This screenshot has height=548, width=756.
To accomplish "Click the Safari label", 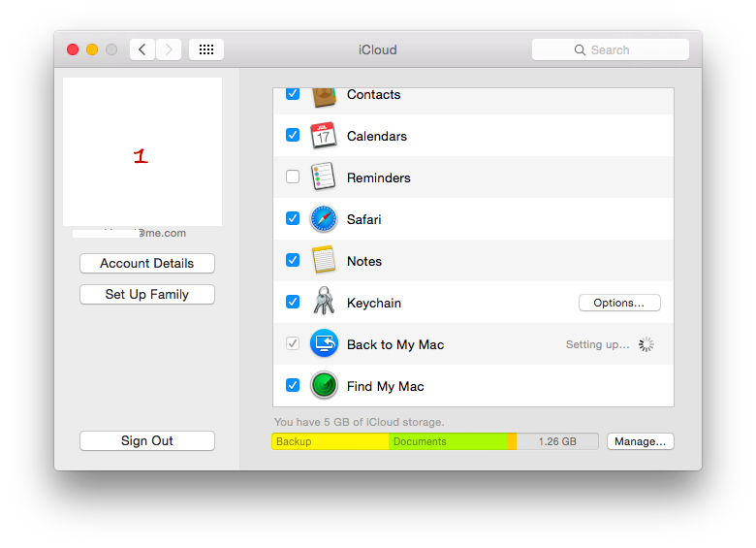I will pos(364,219).
